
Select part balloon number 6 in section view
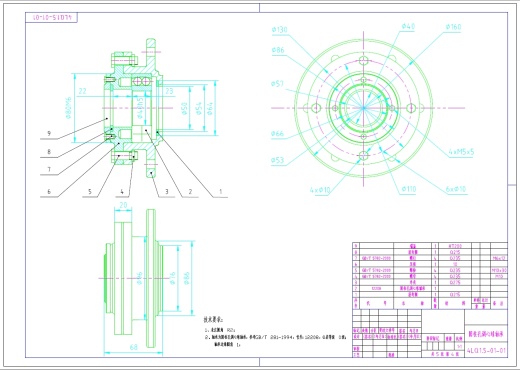[x=49, y=192]
